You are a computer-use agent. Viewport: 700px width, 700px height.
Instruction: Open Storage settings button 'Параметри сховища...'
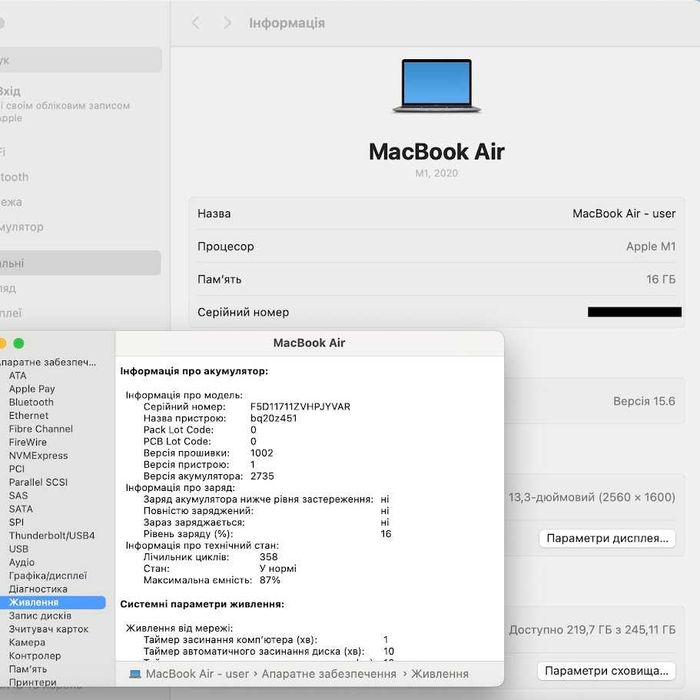(606, 671)
